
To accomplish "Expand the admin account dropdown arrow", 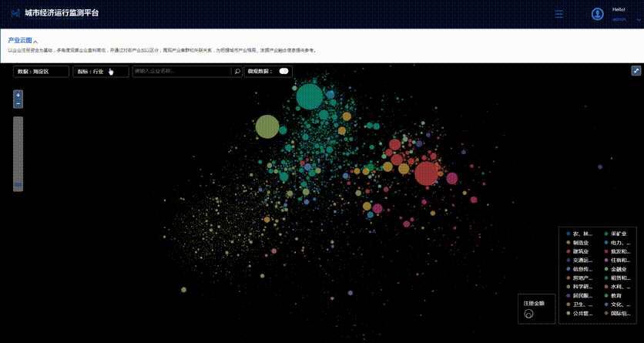I will (x=637, y=19).
